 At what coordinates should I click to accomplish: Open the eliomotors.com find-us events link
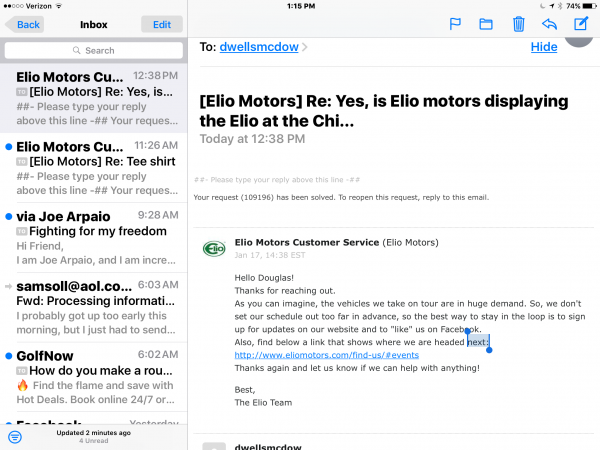[x=326, y=355]
